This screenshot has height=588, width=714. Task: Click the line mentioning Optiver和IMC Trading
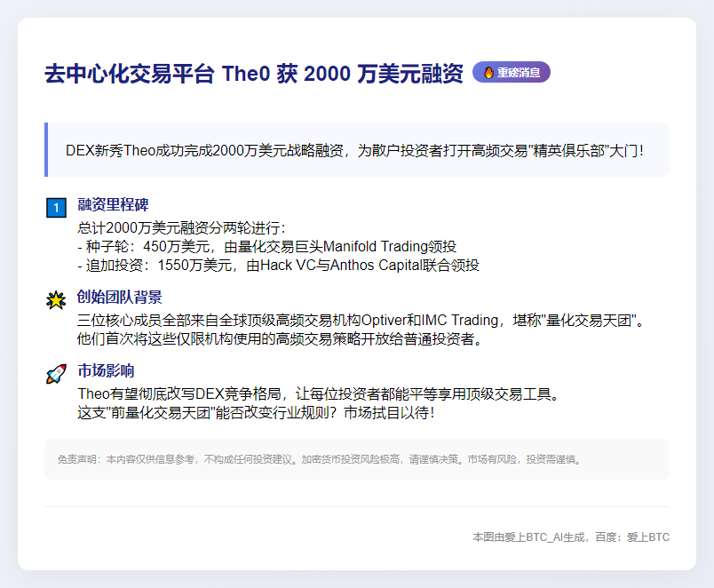click(361, 320)
